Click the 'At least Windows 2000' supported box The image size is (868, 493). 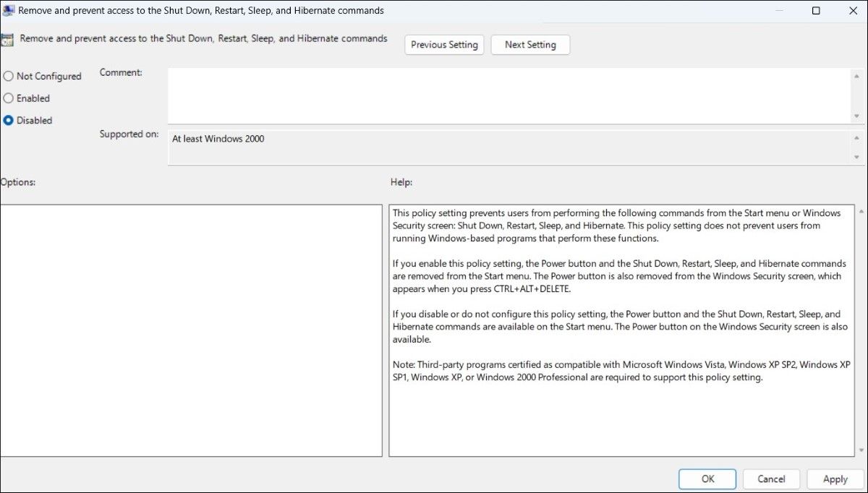pos(506,147)
